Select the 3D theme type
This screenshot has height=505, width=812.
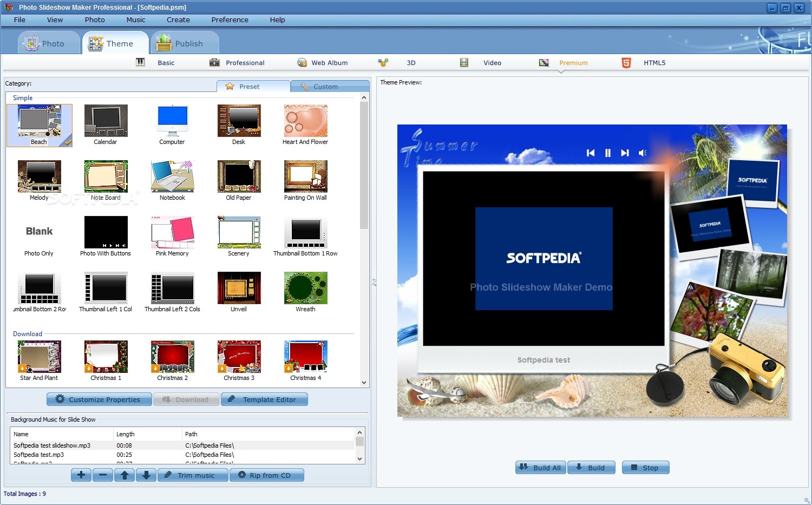point(397,63)
